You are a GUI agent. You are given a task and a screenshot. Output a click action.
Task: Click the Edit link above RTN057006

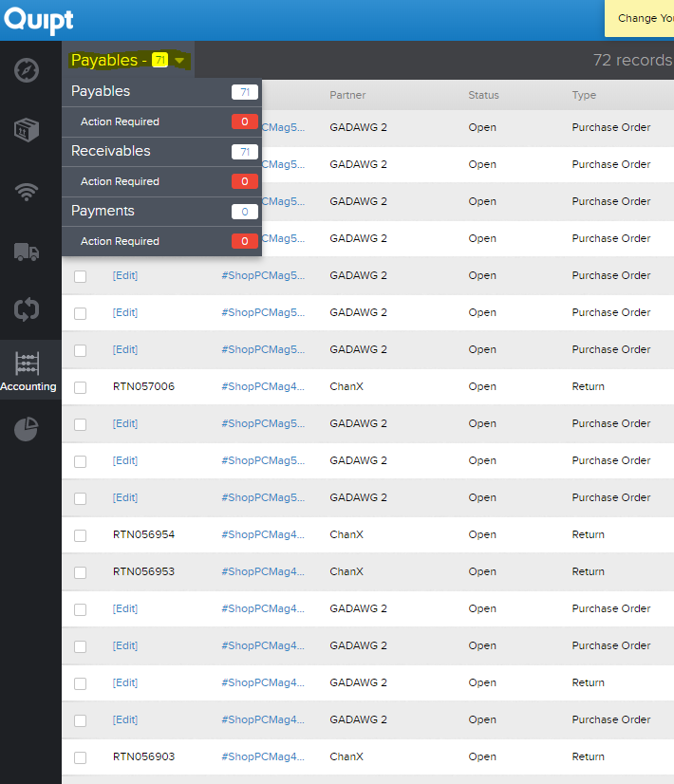pyautogui.click(x=125, y=349)
